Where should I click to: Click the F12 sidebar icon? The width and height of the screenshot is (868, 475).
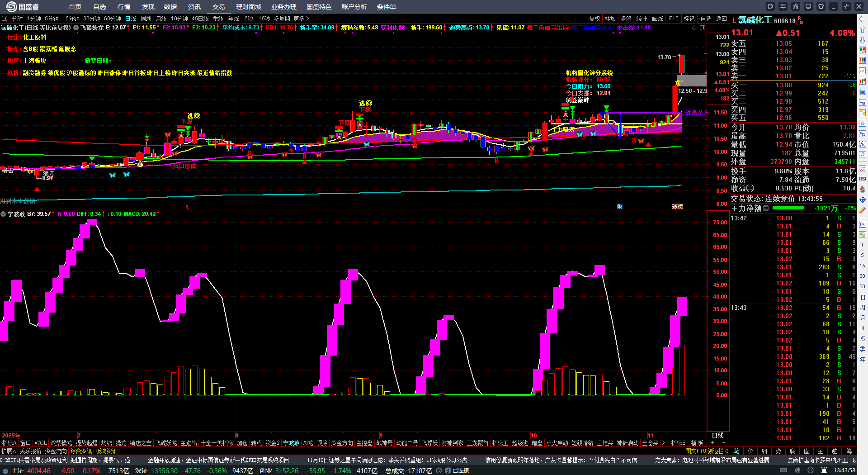coord(863,134)
